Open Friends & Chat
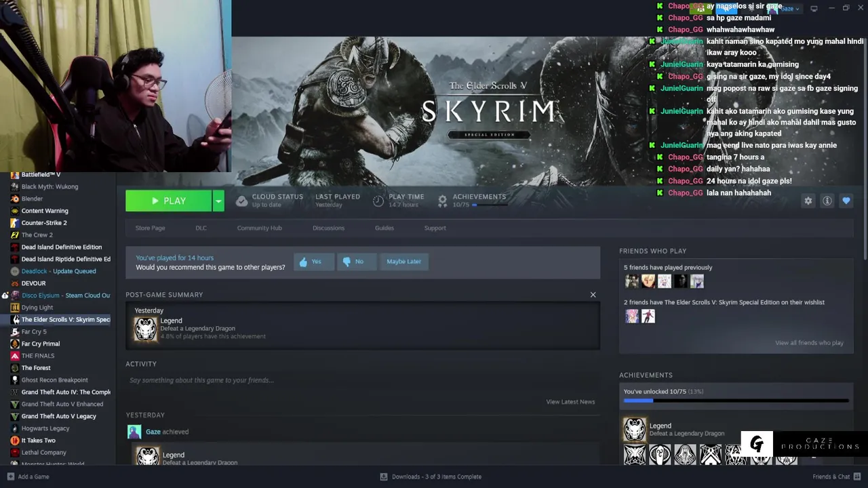 [836, 476]
